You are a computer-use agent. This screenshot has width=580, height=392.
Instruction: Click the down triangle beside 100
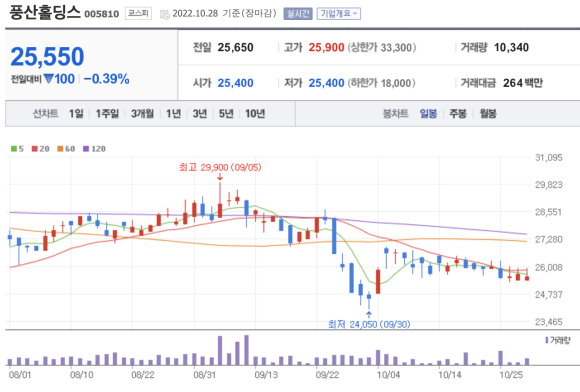coord(48,78)
